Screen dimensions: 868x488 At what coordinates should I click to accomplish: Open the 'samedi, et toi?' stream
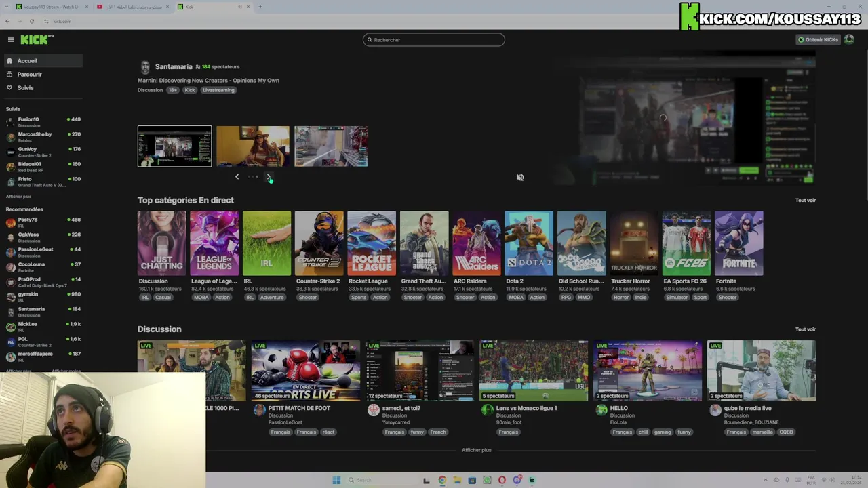420,371
